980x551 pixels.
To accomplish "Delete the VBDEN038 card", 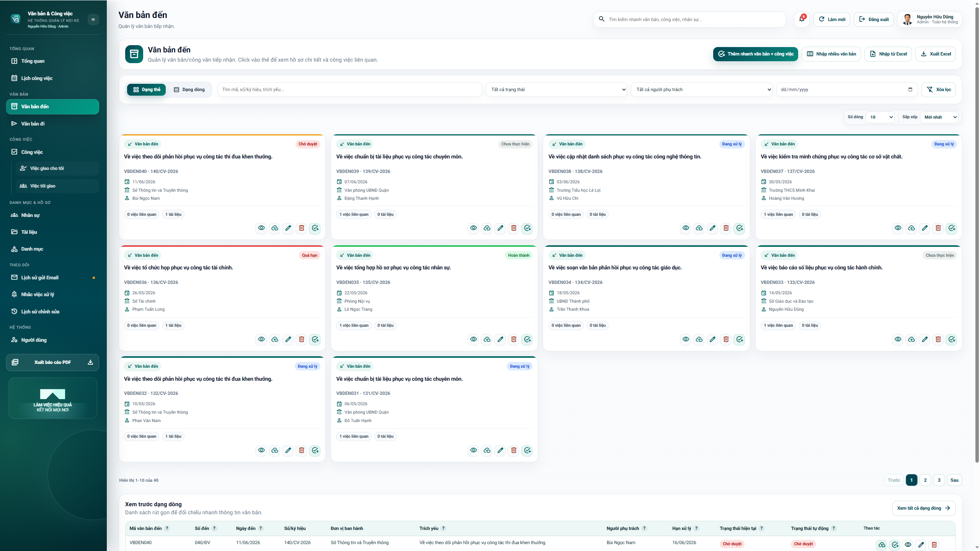I will point(726,228).
